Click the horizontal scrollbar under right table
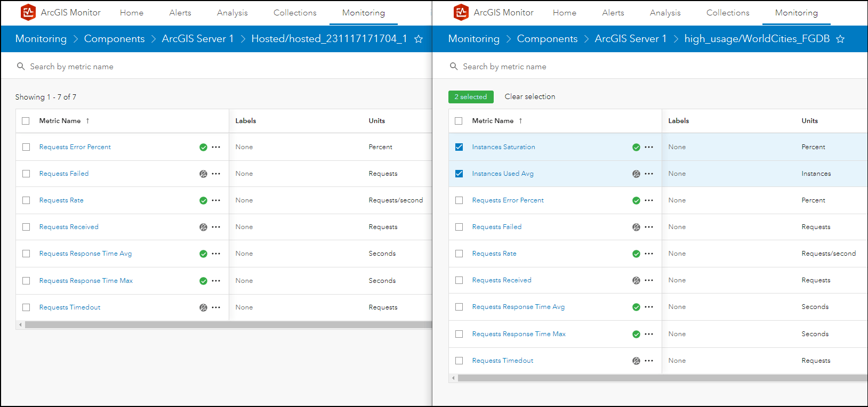Image resolution: width=868 pixels, height=407 pixels. click(662, 378)
